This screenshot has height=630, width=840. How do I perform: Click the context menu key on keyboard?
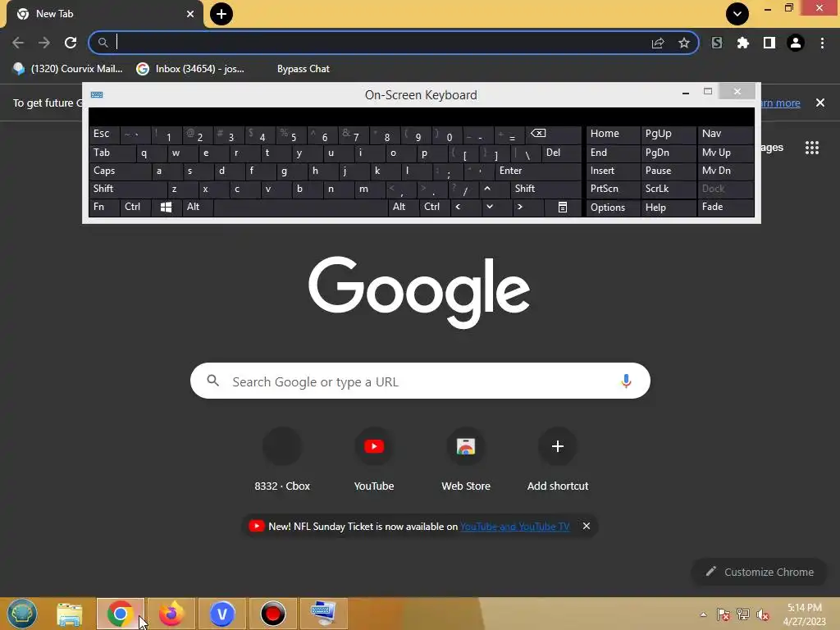(563, 208)
